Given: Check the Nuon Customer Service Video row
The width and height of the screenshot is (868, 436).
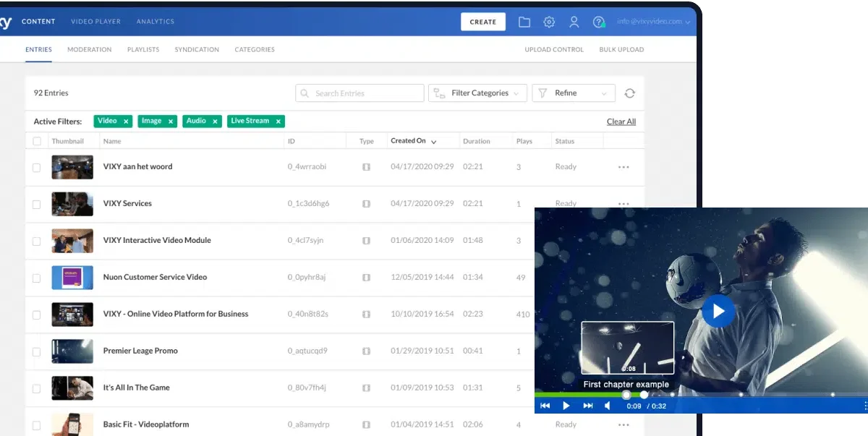Looking at the screenshot, I should 36,278.
